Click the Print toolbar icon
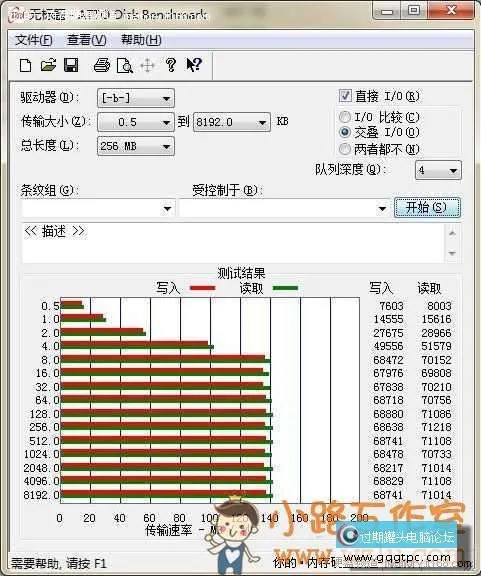481x576 pixels. [x=102, y=65]
